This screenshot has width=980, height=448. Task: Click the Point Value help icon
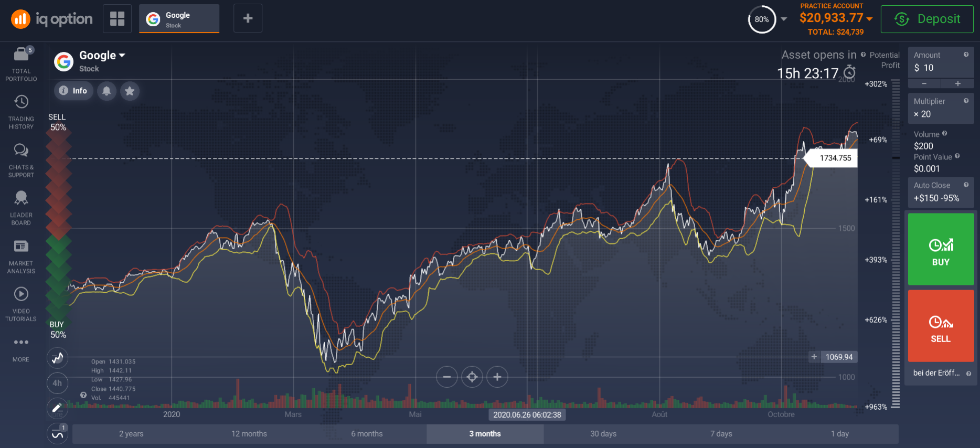pyautogui.click(x=957, y=156)
